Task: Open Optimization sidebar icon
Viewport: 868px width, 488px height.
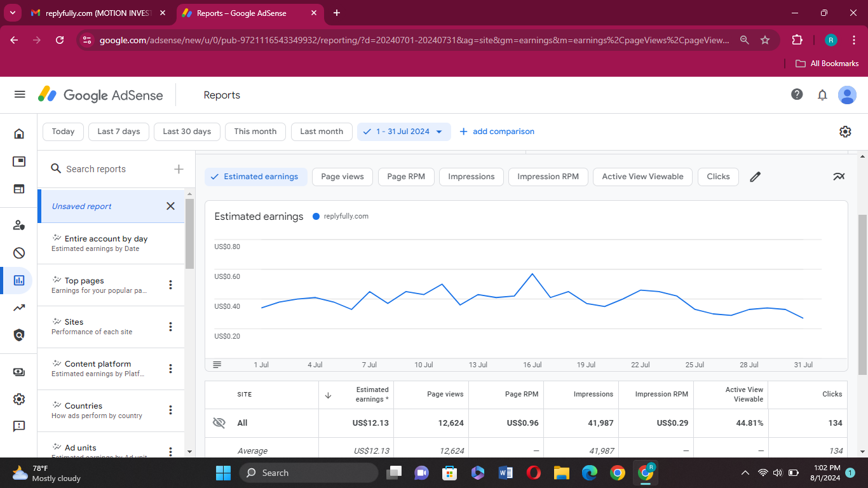Action: 19,308
